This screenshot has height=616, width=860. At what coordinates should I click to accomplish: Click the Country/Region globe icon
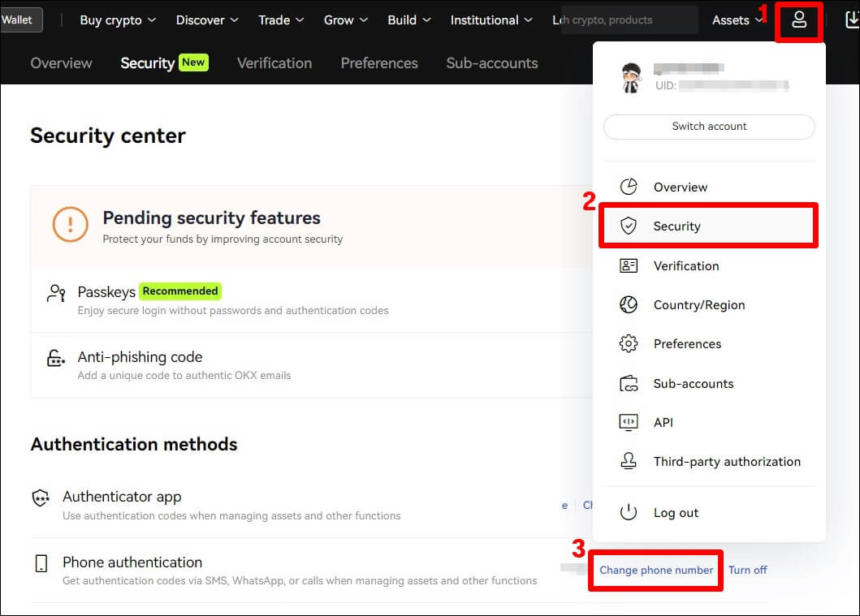pyautogui.click(x=629, y=304)
